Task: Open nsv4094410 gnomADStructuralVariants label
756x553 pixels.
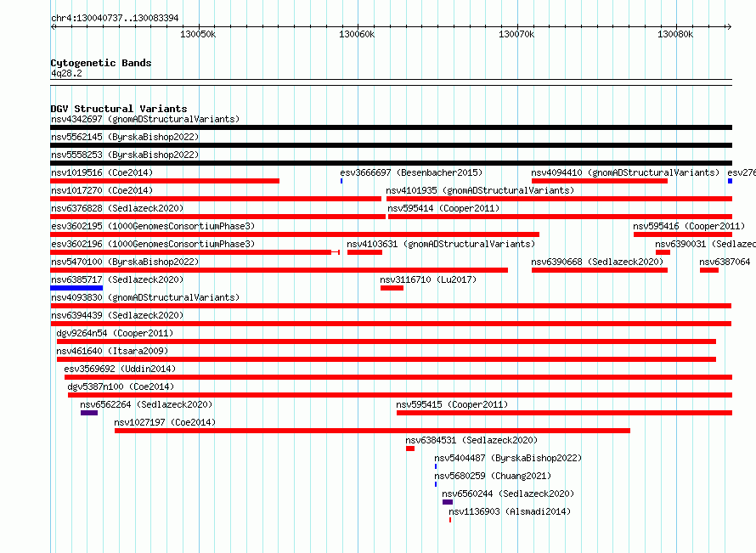Action: click(x=625, y=172)
